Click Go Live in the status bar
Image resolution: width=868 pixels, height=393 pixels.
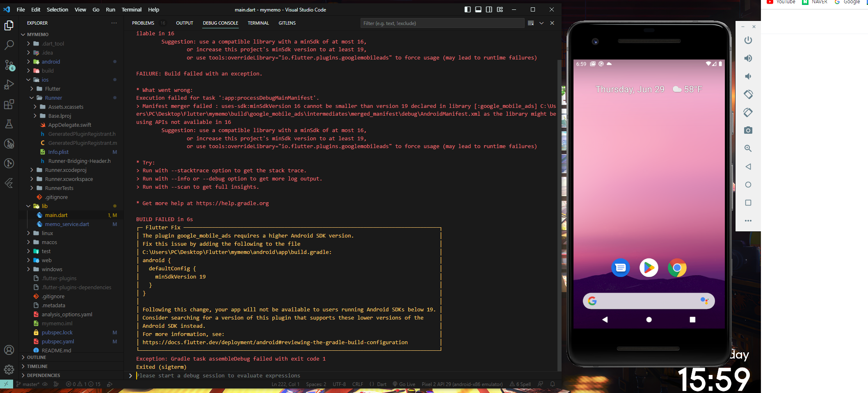click(x=404, y=384)
